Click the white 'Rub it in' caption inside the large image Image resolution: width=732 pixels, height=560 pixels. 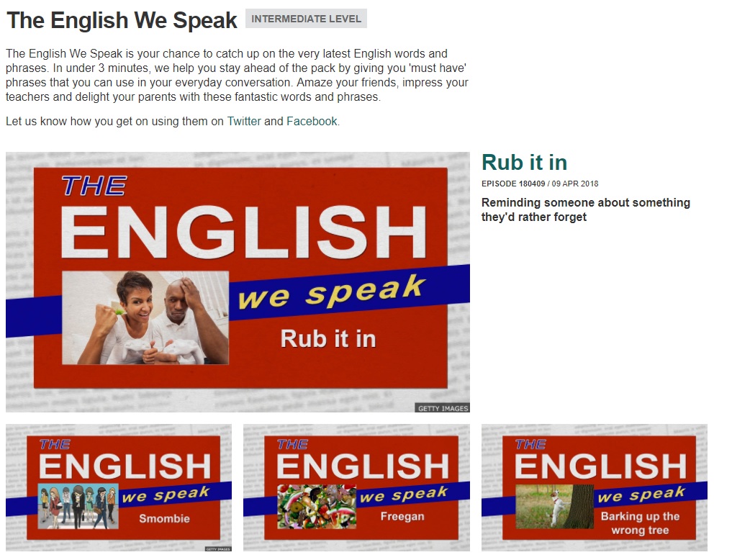point(328,338)
